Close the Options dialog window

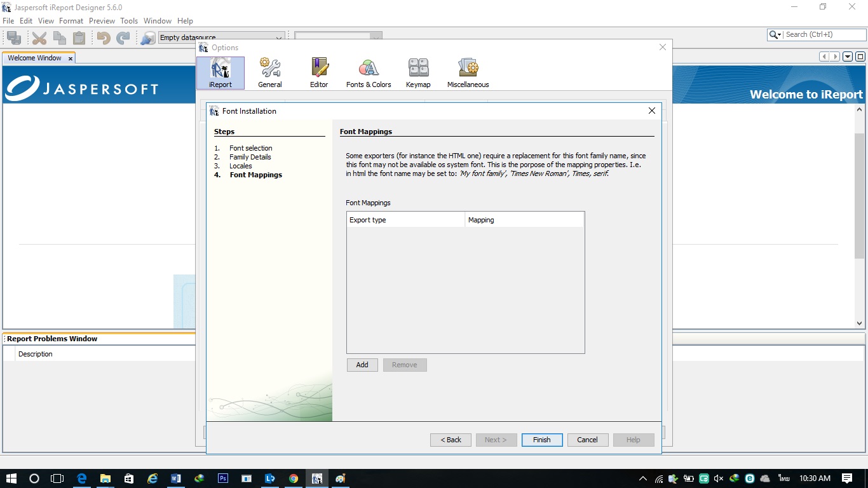(x=663, y=47)
